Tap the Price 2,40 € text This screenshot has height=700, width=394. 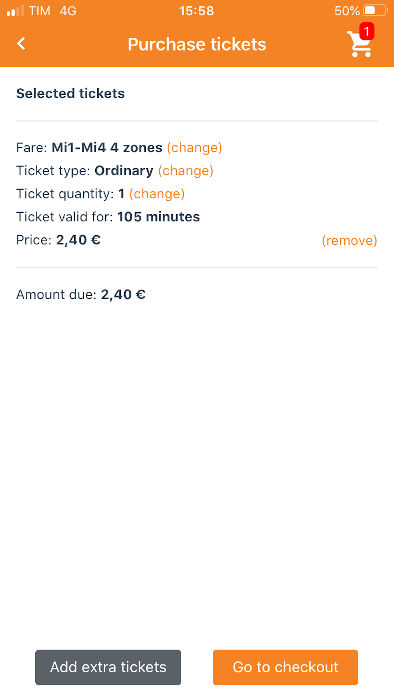coord(58,240)
